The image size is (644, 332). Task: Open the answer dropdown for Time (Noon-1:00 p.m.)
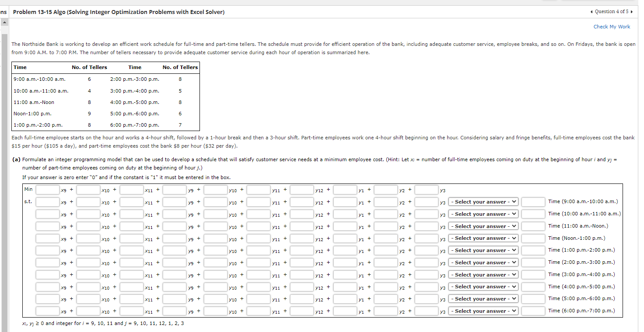click(483, 238)
